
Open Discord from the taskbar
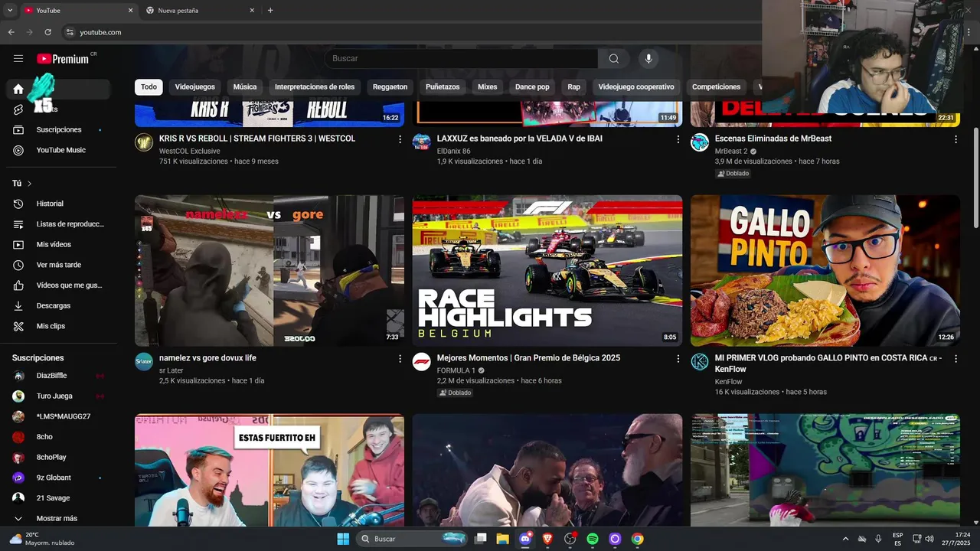(x=525, y=539)
